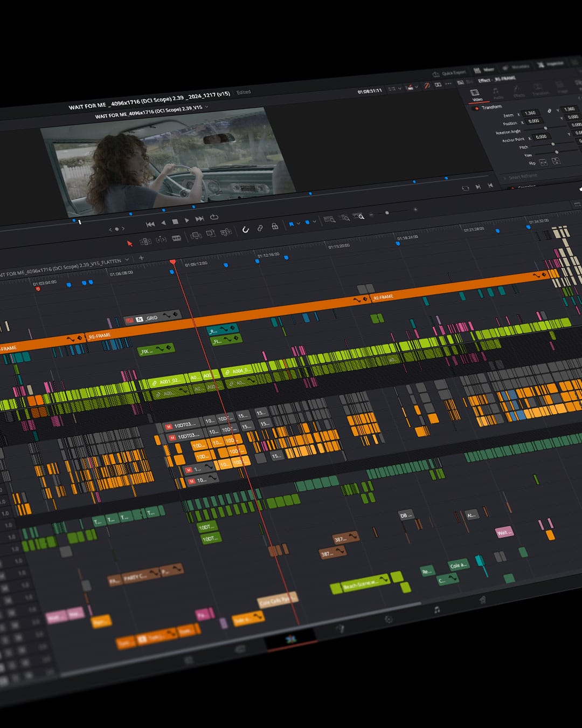Viewport: 582px width, 728px height.
Task: Open the Deliver rocket page icon
Action: (x=482, y=600)
